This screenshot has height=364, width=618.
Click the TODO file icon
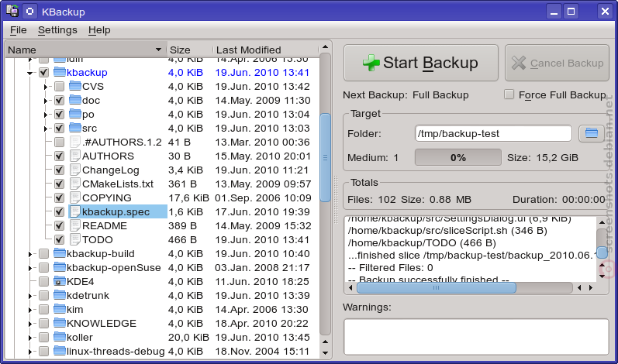coord(75,239)
